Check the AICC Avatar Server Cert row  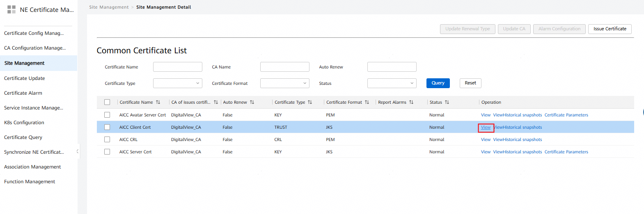107,115
